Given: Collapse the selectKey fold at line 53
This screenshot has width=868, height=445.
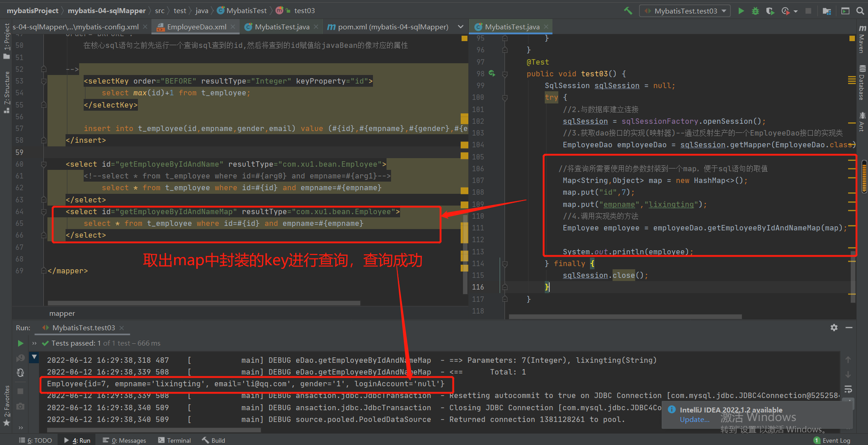Looking at the screenshot, I should (44, 81).
